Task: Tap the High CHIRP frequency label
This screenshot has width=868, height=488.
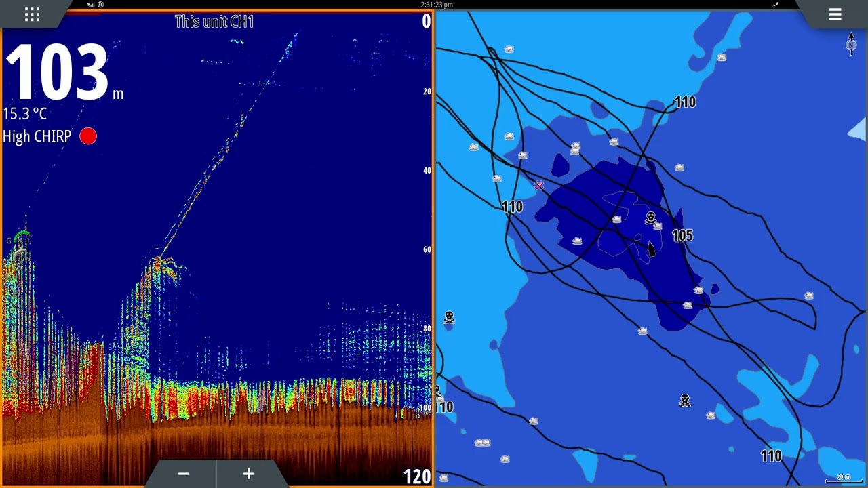Action: [x=37, y=136]
